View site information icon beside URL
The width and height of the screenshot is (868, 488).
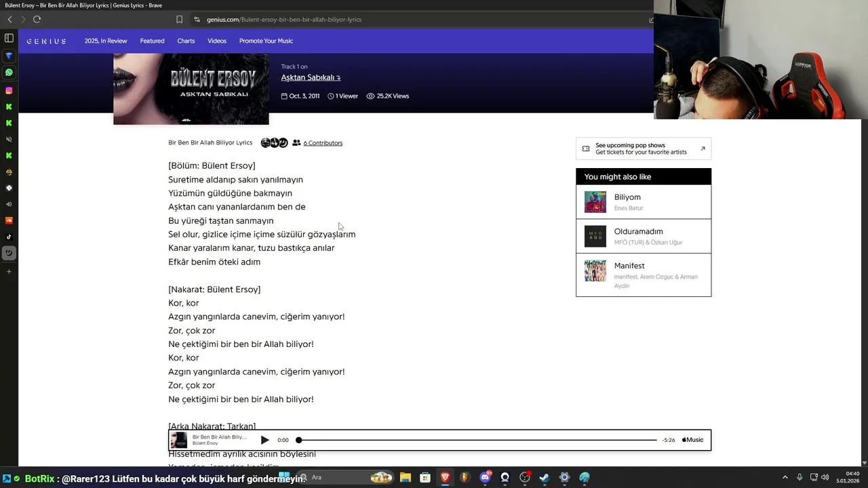tap(197, 19)
